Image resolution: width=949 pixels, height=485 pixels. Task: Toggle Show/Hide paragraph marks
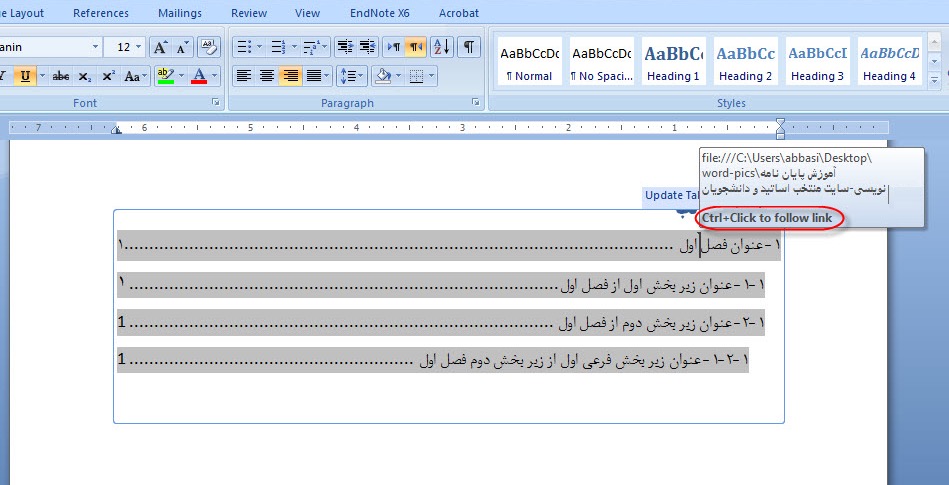point(468,47)
